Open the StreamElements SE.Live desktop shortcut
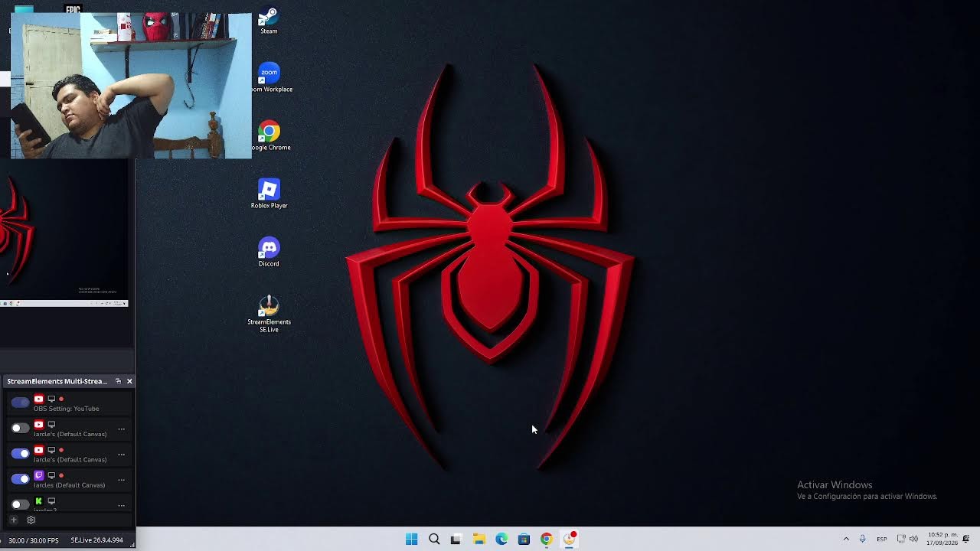 (x=269, y=314)
